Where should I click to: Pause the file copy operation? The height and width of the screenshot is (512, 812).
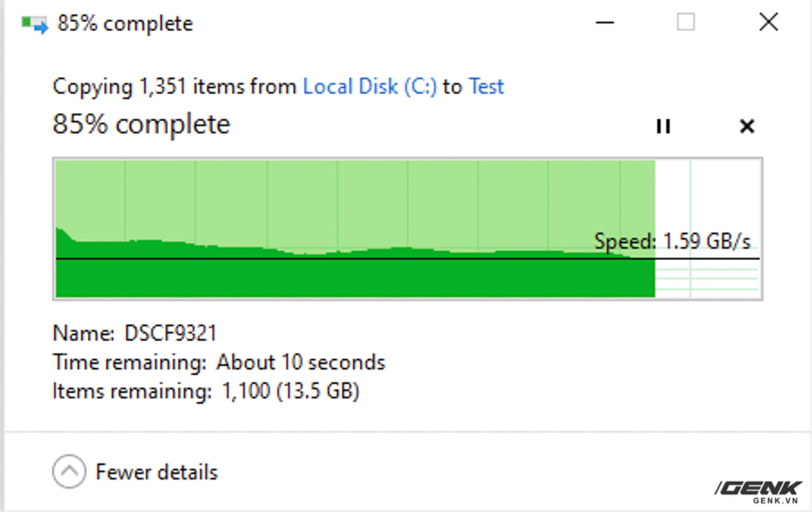tap(663, 126)
